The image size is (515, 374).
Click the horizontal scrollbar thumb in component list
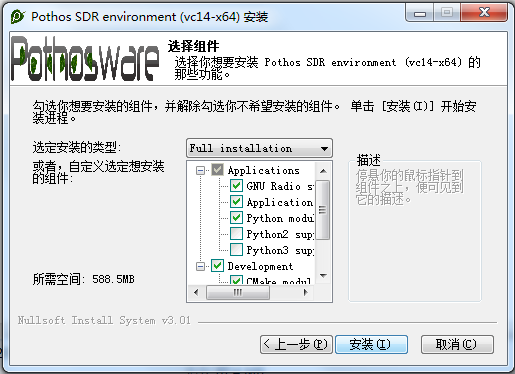[238, 293]
